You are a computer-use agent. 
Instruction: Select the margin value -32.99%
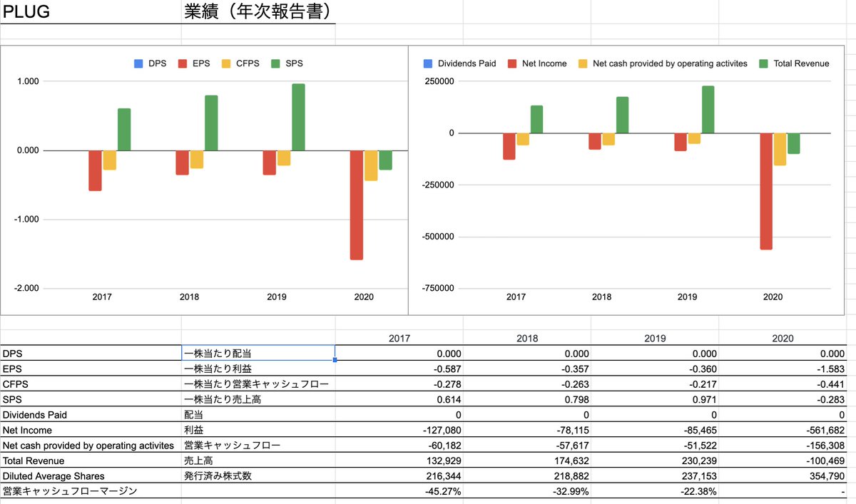tap(527, 491)
